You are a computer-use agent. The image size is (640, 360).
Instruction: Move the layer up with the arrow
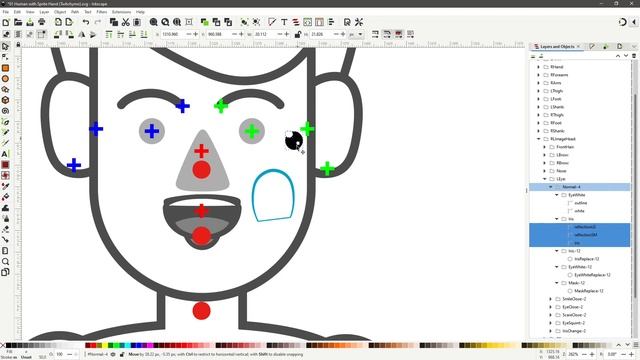618,56
